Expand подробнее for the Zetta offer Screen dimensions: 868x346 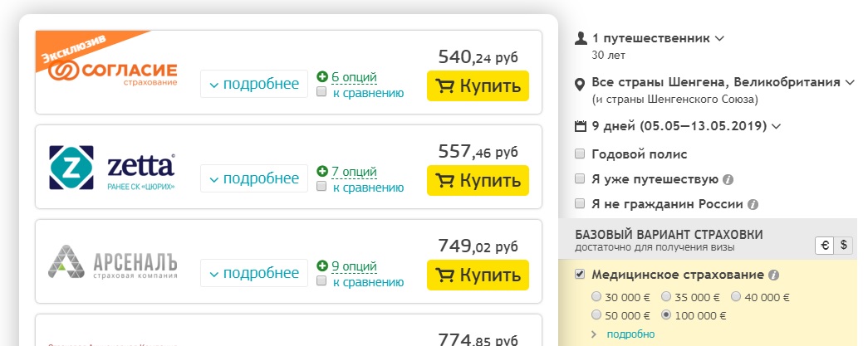tap(254, 178)
